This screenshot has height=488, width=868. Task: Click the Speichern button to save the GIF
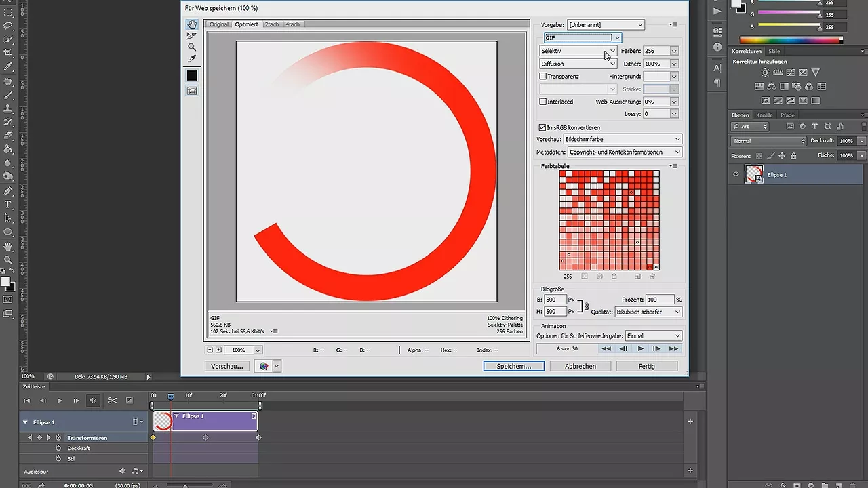[513, 366]
